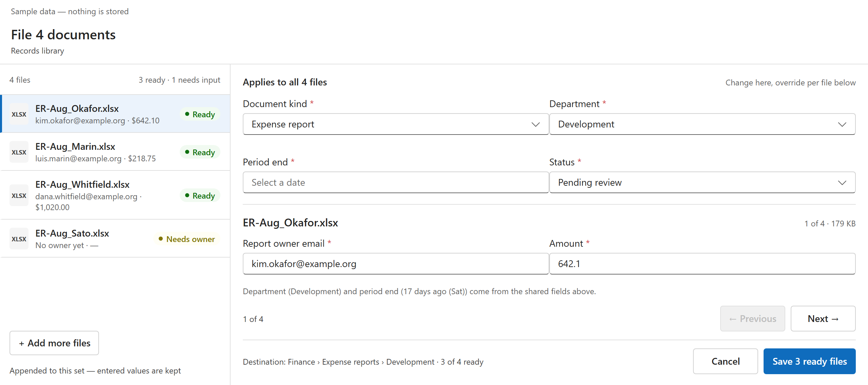Click the XLSX icon for ER-Aug_Whitfield.xlsx
Viewport: 868px width, 385px height.
coord(19,196)
